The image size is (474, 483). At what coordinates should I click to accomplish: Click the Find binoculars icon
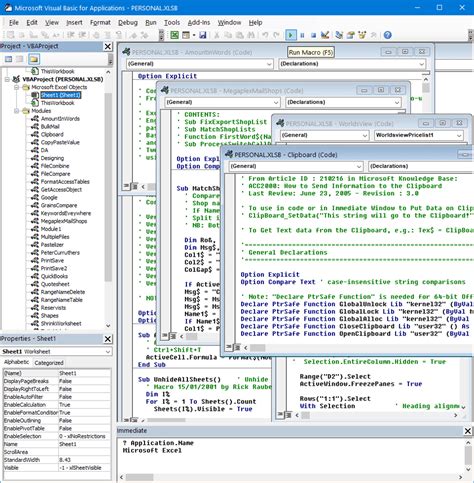(251, 35)
